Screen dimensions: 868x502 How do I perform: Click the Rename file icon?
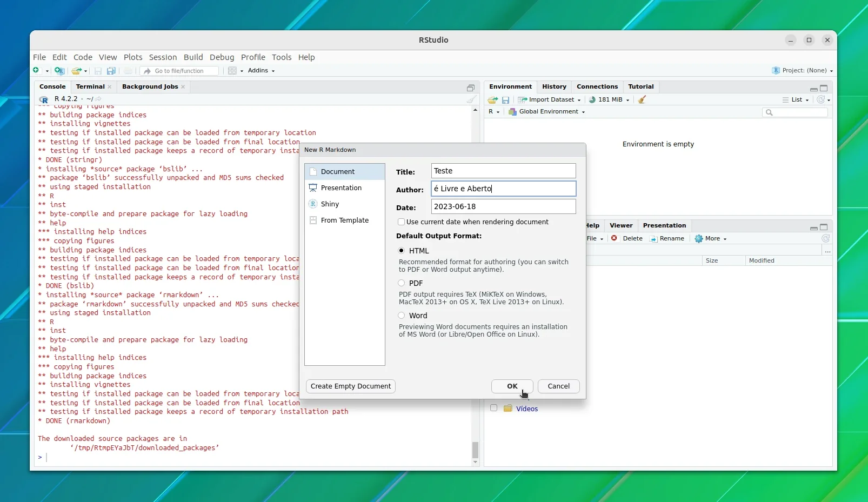pos(653,239)
